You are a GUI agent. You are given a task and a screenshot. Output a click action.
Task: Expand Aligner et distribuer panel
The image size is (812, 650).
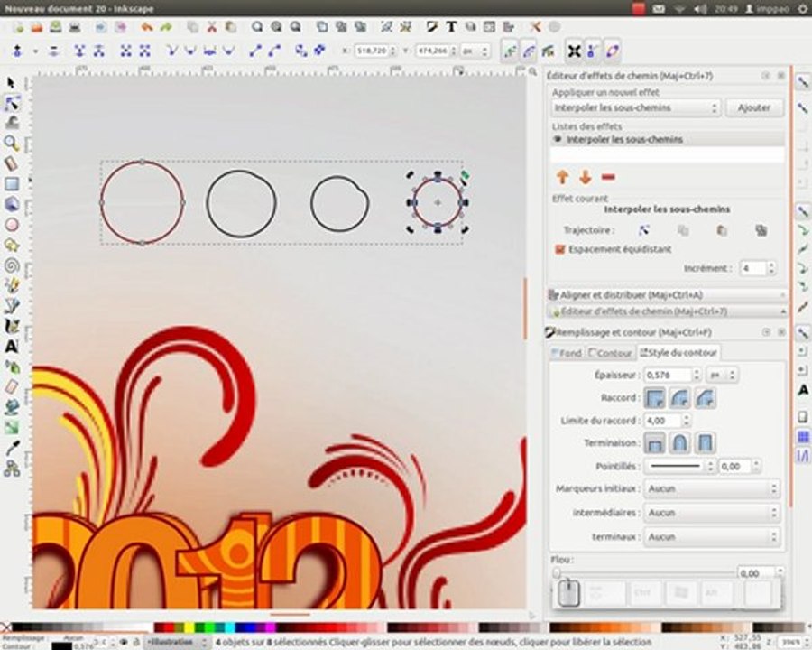[x=667, y=295]
